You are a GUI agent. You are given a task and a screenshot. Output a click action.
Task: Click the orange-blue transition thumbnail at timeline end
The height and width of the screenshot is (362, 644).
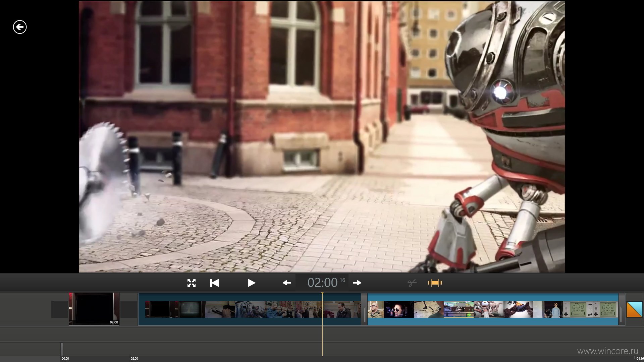pos(634,309)
